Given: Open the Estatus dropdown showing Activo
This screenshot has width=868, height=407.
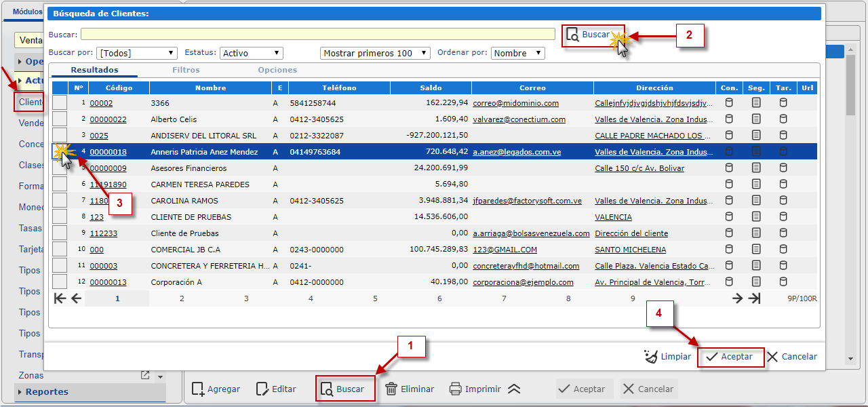Looking at the screenshot, I should point(252,53).
